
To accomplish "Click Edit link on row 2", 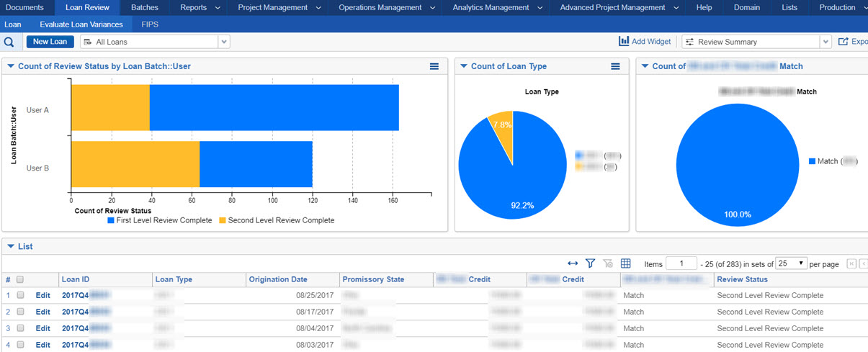I will tap(43, 312).
